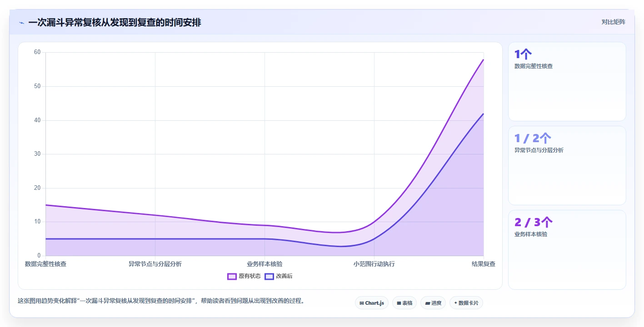Click the 数据卡片 sparkle icon
The height and width of the screenshot is (327, 644).
[455, 303]
